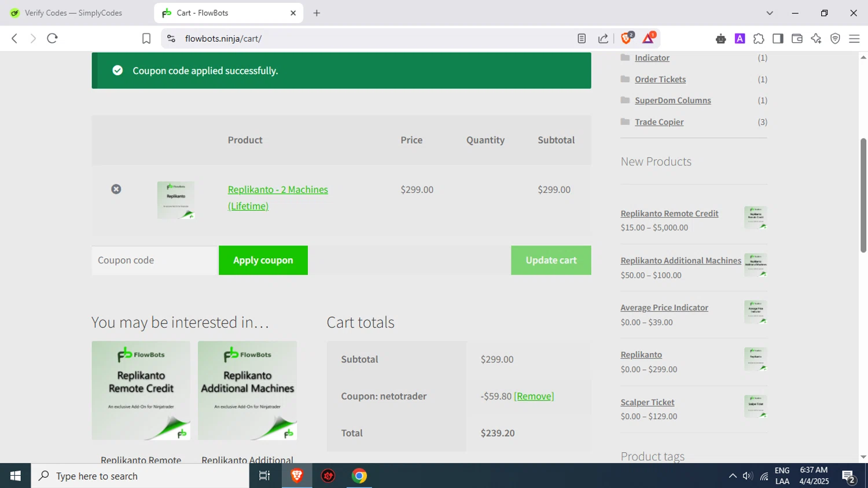
Task: Click the red circular app taskbar icon
Action: pyautogui.click(x=328, y=476)
